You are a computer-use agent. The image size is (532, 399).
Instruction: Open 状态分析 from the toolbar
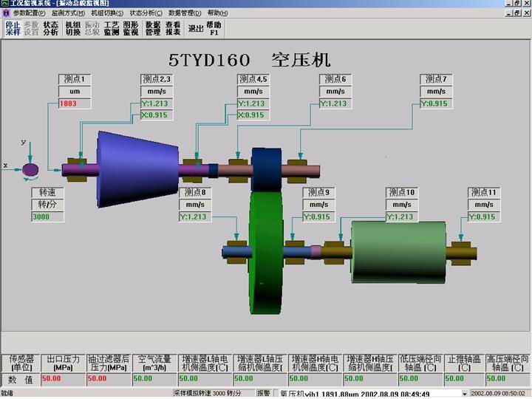coord(50,28)
